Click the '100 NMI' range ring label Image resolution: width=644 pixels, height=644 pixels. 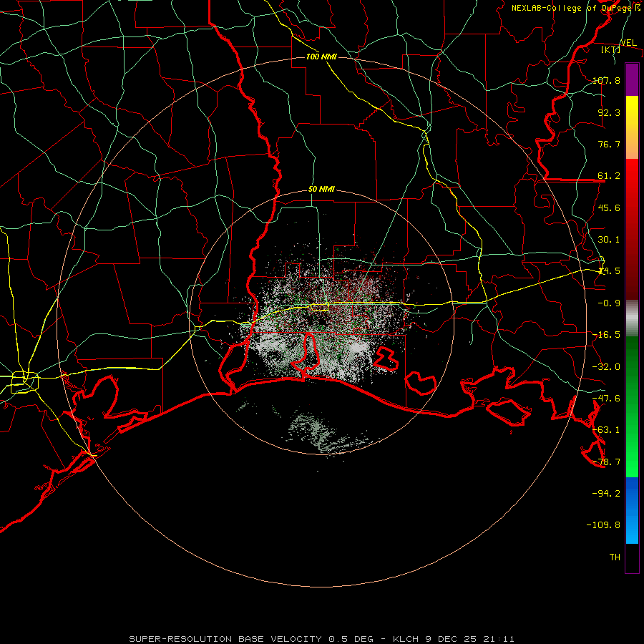321,57
